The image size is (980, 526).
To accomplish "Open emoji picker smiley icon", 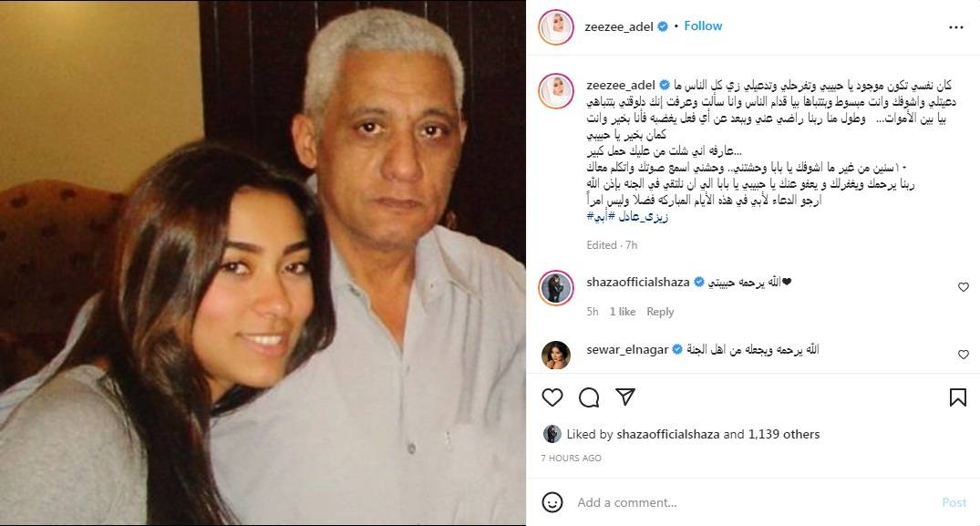I will (x=552, y=502).
